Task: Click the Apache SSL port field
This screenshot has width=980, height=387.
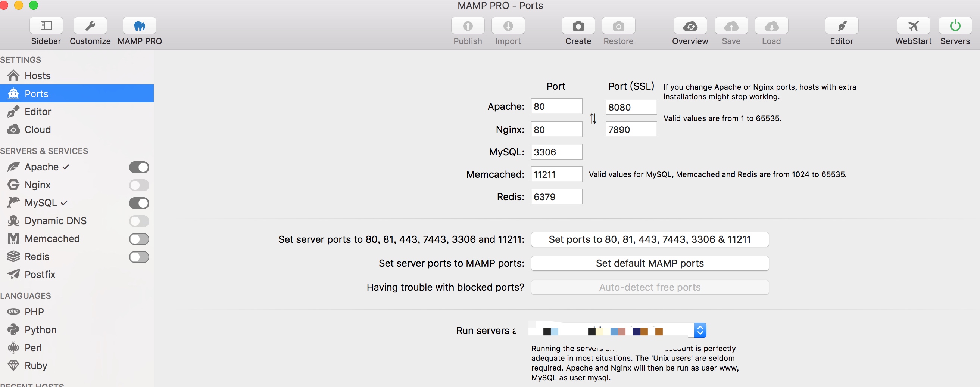Action: 631,107
